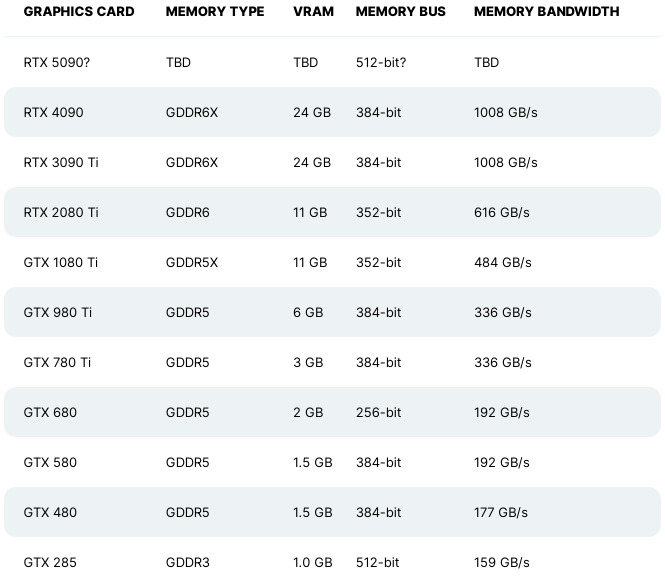
Task: Click TBD in the VRAM column
Action: (305, 62)
